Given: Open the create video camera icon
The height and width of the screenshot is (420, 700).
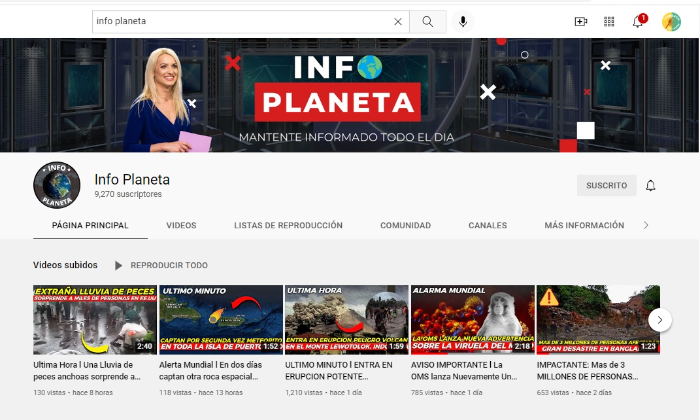Looking at the screenshot, I should 580,21.
